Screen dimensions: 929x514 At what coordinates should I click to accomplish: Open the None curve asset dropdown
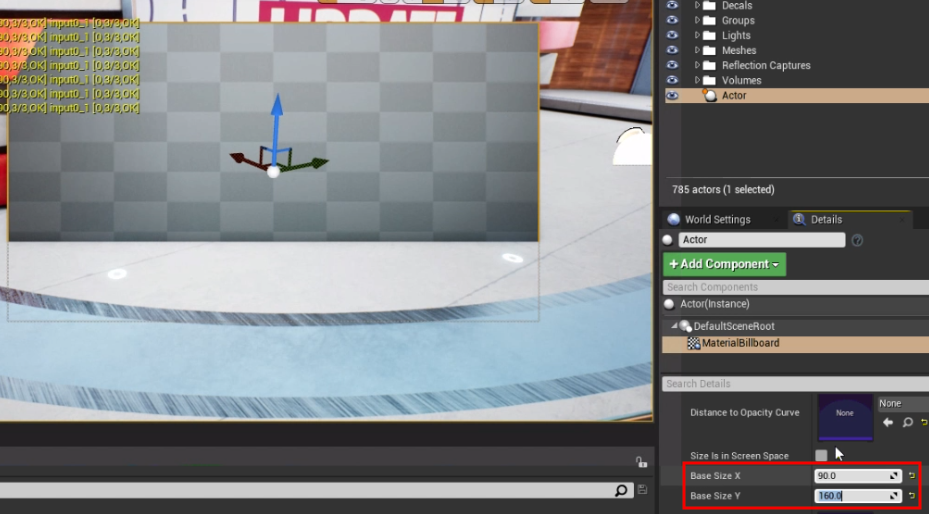coord(903,404)
